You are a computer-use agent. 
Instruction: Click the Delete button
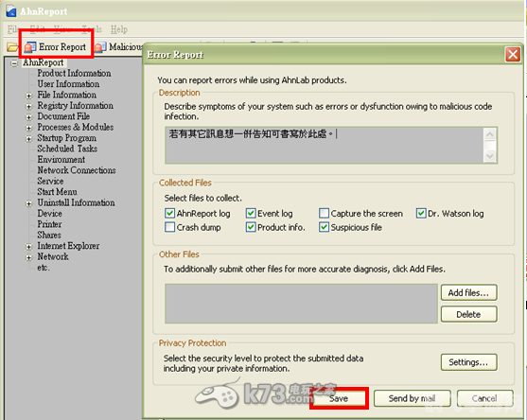[x=468, y=314]
